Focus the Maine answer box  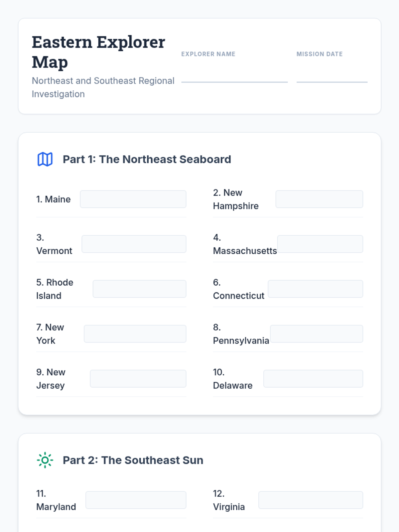pyautogui.click(x=133, y=199)
